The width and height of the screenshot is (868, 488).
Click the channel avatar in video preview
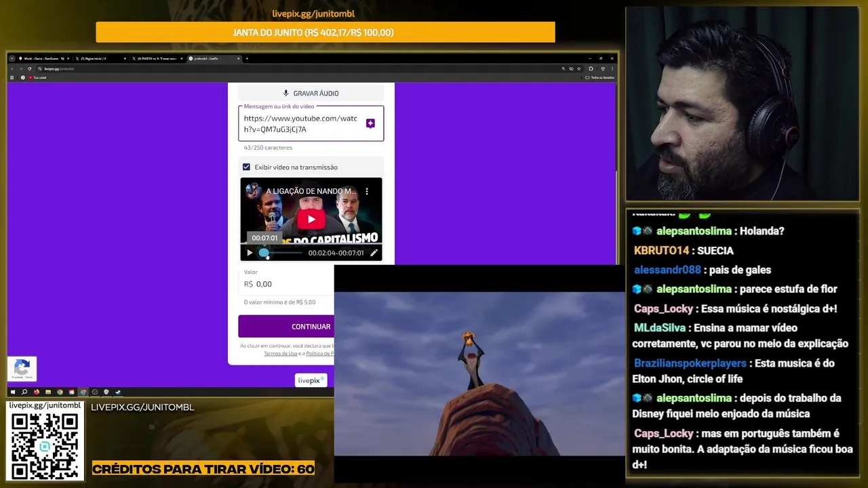pyautogui.click(x=253, y=191)
